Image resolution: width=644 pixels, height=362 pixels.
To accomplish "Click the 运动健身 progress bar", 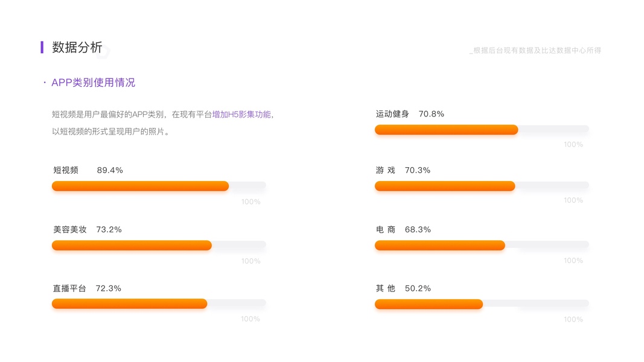I will [446, 130].
